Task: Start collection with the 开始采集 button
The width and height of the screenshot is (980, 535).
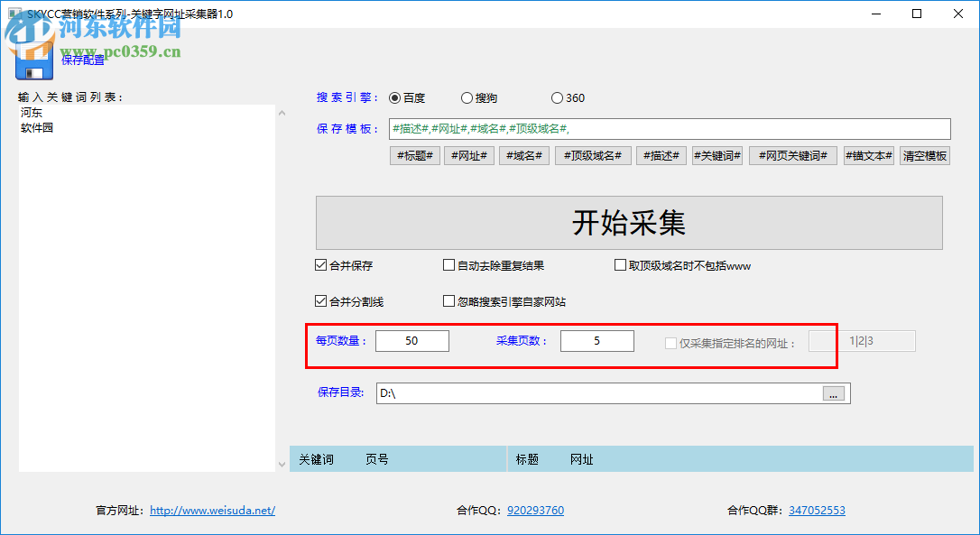Action: (x=631, y=222)
